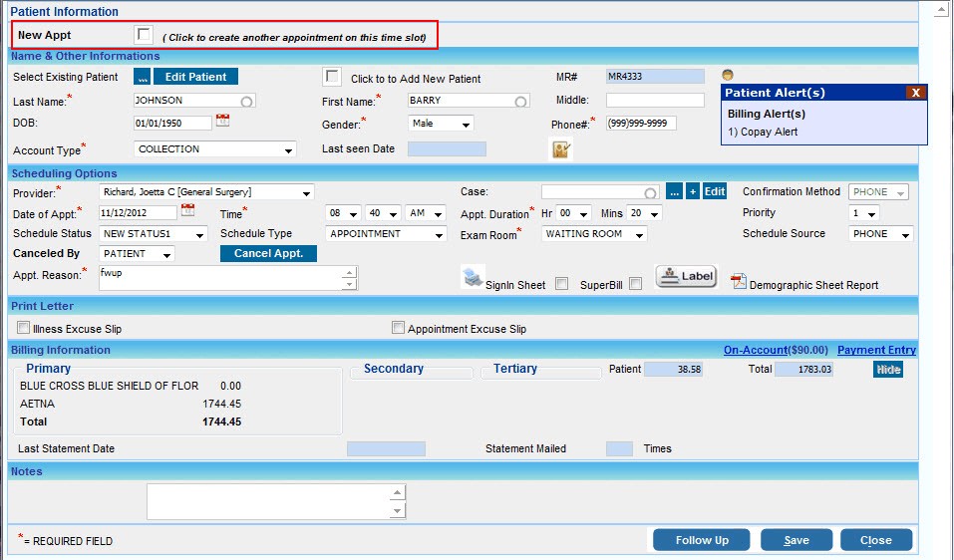Viewport: 954px width, 560px height.
Task: Click the Date of Appt calendar icon
Action: click(x=187, y=211)
